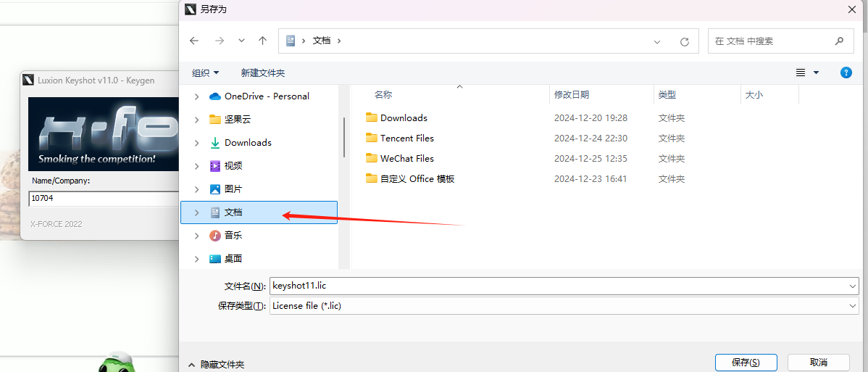This screenshot has width=868, height=372.
Task: Click the 保存(S) button
Action: 746,363
